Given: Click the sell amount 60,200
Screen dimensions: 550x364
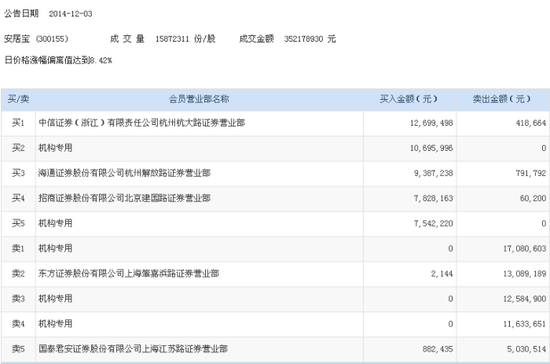Looking at the screenshot, I should coord(533,198).
